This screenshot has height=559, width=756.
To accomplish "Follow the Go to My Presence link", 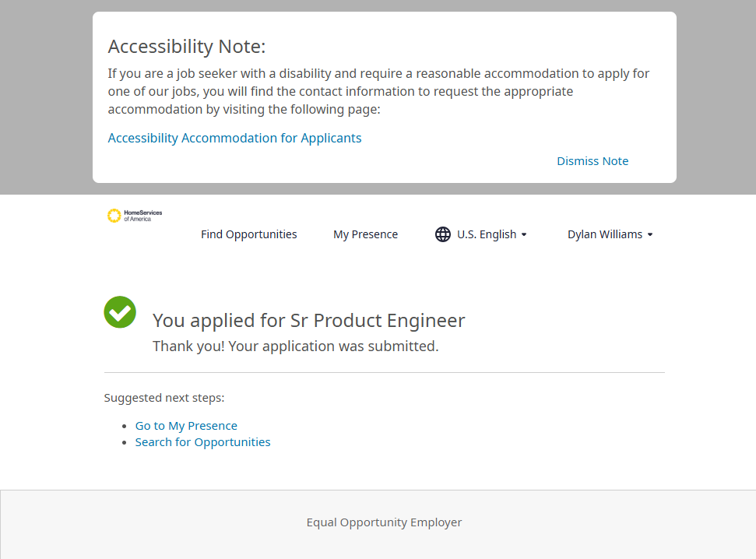I will click(x=186, y=426).
